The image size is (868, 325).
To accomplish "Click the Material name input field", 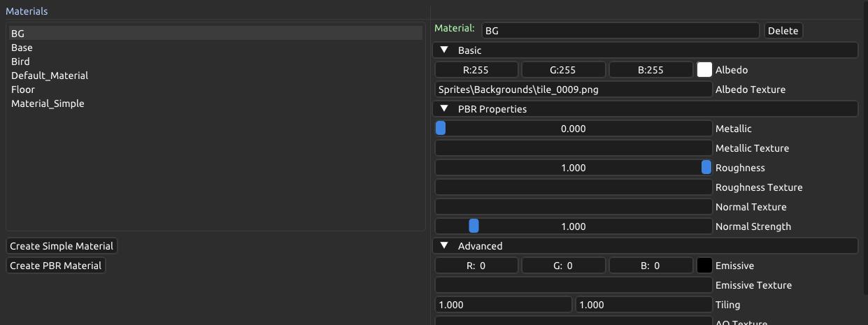I will tap(620, 31).
